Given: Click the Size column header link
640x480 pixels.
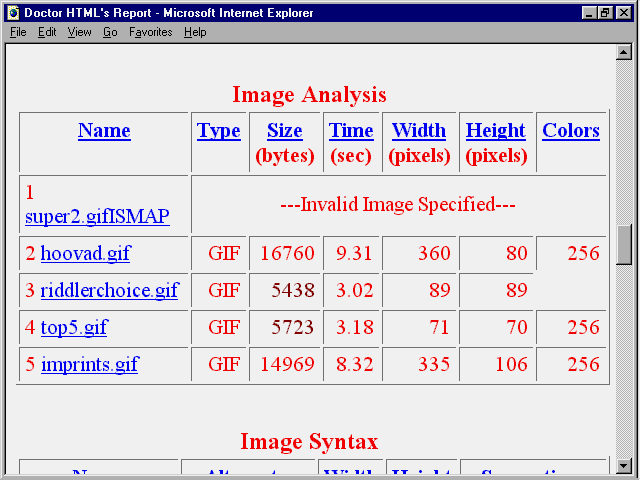Looking at the screenshot, I should tap(285, 131).
